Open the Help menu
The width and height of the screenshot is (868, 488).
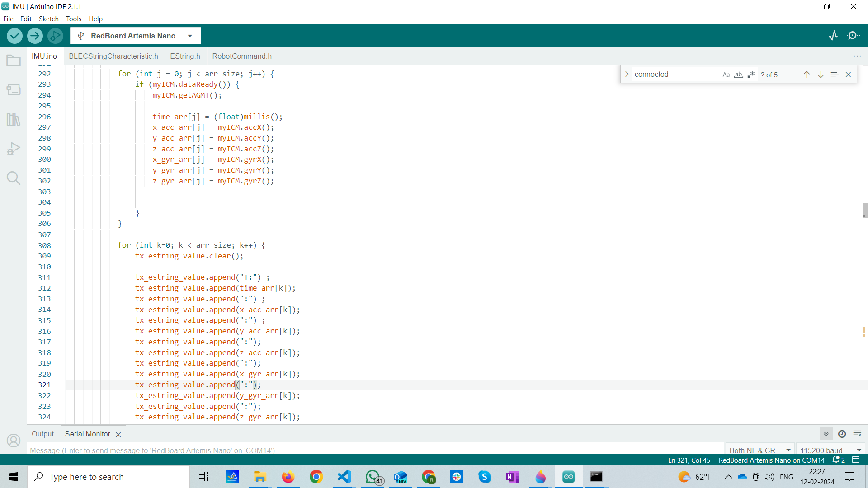[95, 19]
